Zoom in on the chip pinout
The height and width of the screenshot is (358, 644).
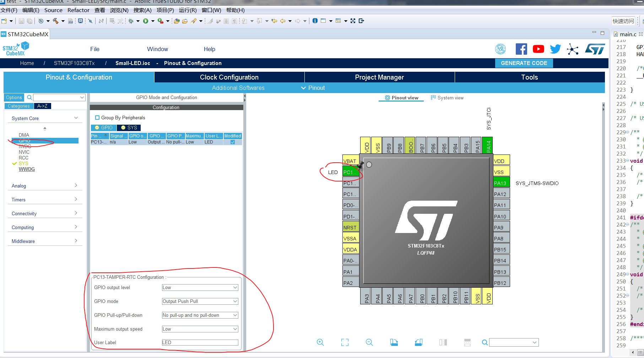click(x=320, y=342)
